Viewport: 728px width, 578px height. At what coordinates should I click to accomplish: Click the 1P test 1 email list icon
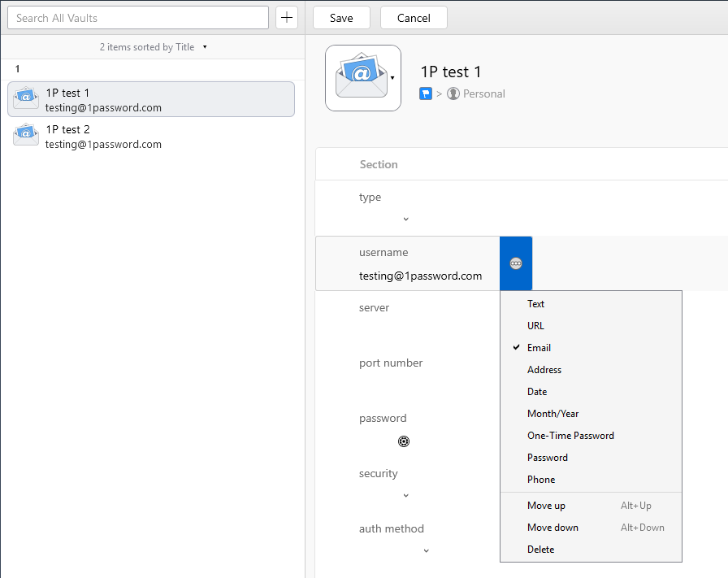26,98
